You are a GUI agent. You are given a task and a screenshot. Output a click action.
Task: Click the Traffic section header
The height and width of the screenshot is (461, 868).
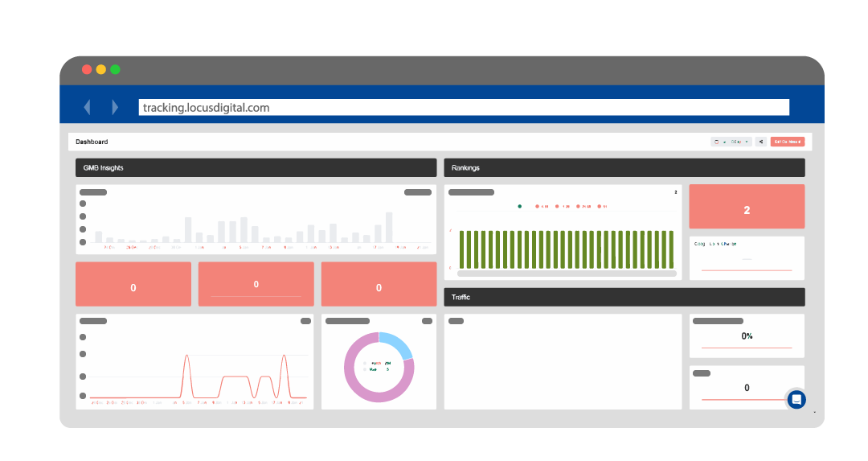click(x=624, y=298)
